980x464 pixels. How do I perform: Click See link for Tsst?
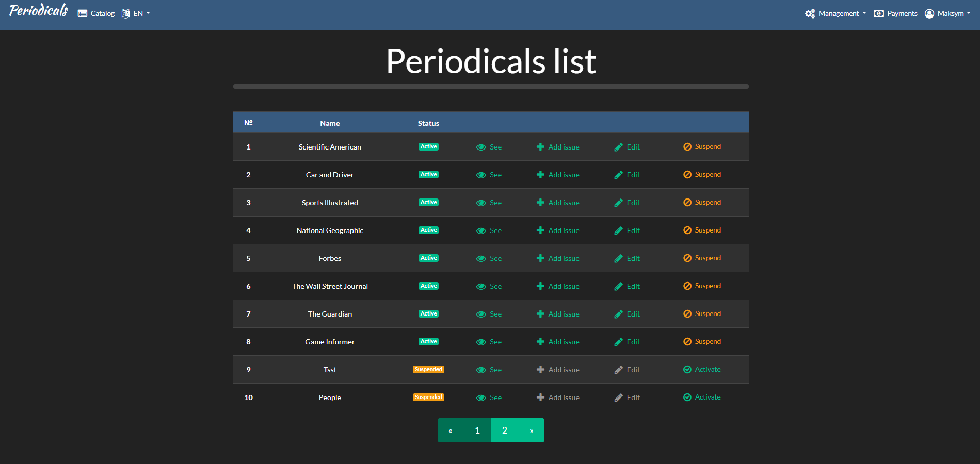(489, 370)
